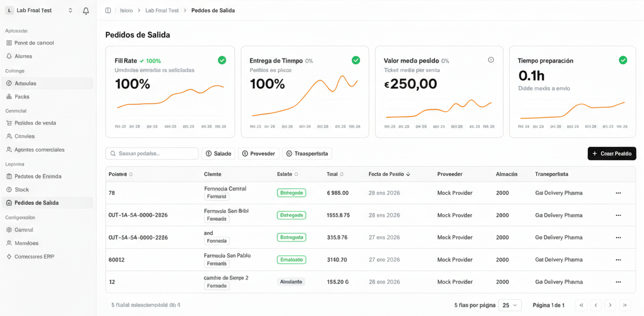Click order OUT-1A-5A-0000-2826 cell

138,215
